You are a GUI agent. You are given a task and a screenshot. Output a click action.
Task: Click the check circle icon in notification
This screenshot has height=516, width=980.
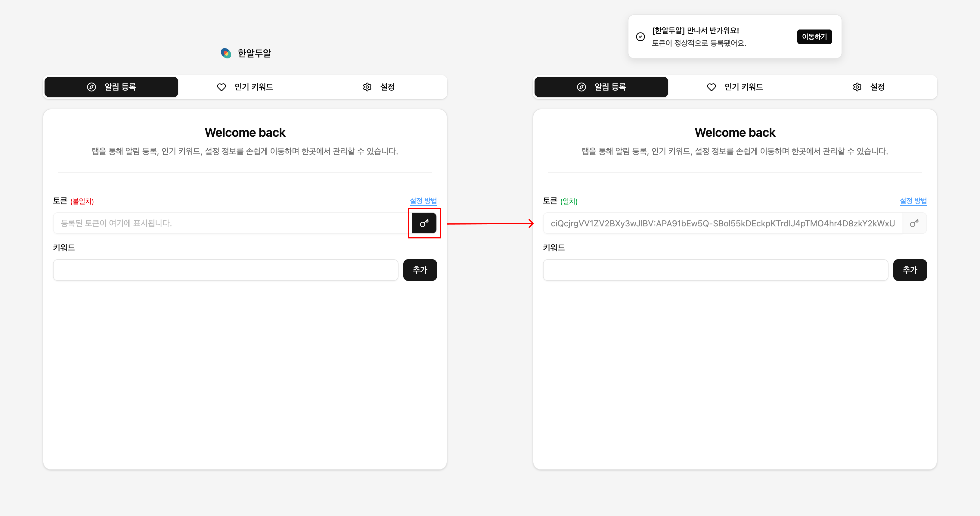point(640,36)
